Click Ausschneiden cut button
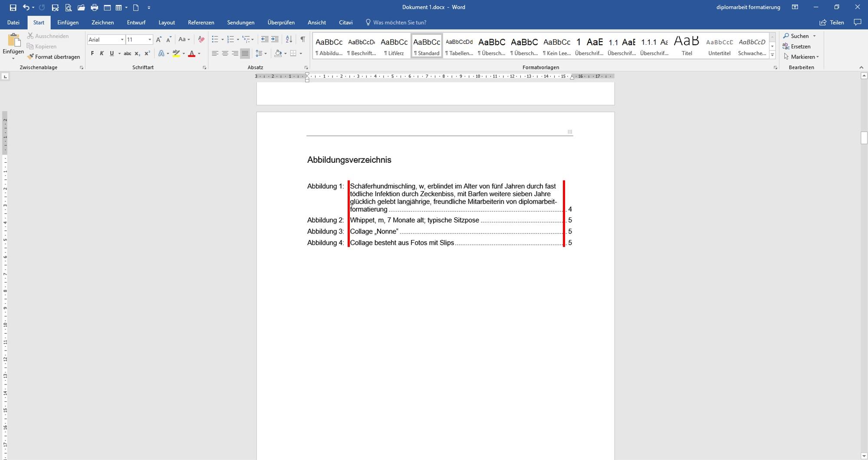The image size is (868, 460). (x=48, y=36)
